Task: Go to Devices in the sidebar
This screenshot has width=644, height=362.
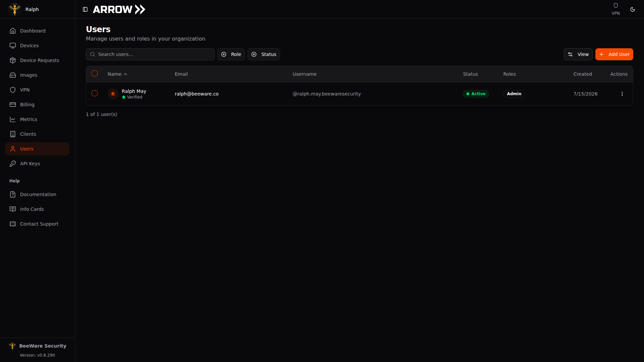Action: click(x=37, y=46)
